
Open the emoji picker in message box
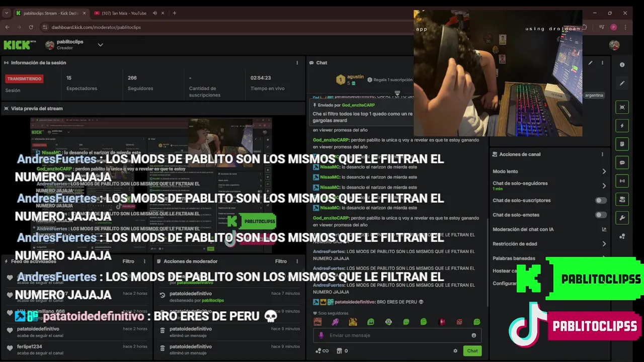473,335
